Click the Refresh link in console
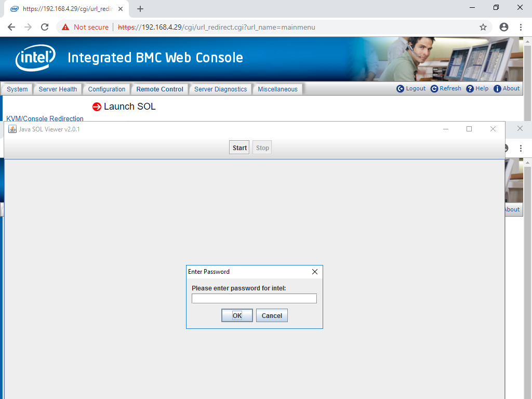Image resolution: width=532 pixels, height=399 pixels. (x=450, y=88)
